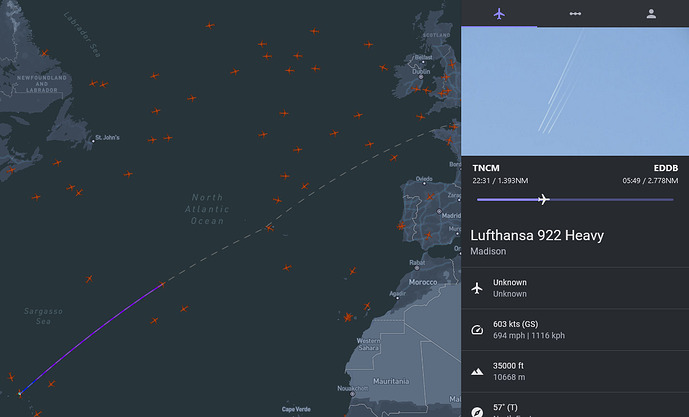Click the ground speed gauge icon
The height and width of the screenshot is (417, 689).
point(477,329)
